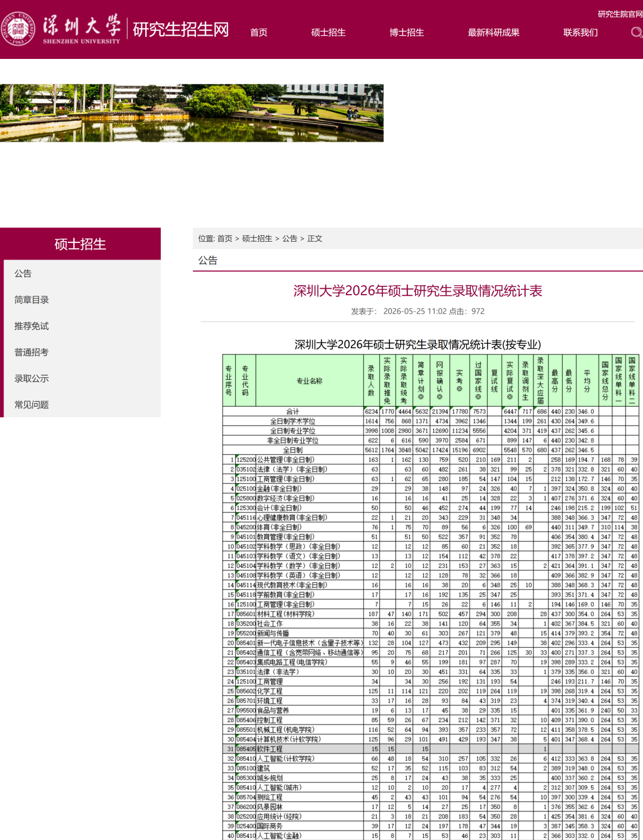Click 学科教学（思政）(非全日制) row
The width and height of the screenshot is (643, 840).
click(431, 546)
